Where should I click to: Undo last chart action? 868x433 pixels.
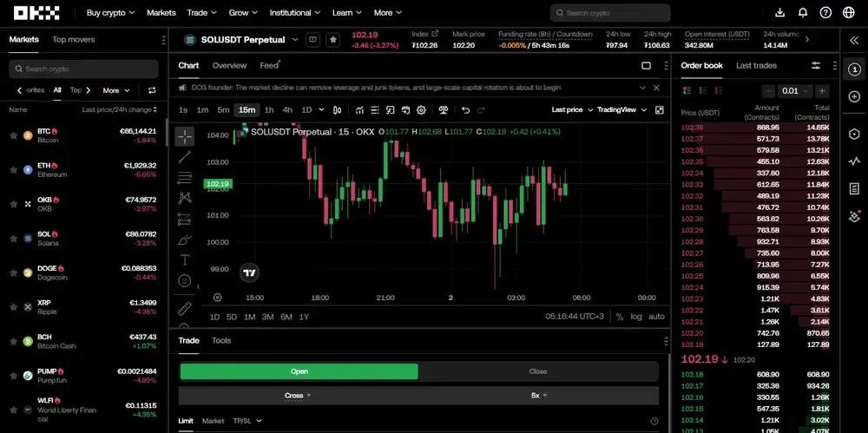465,110
